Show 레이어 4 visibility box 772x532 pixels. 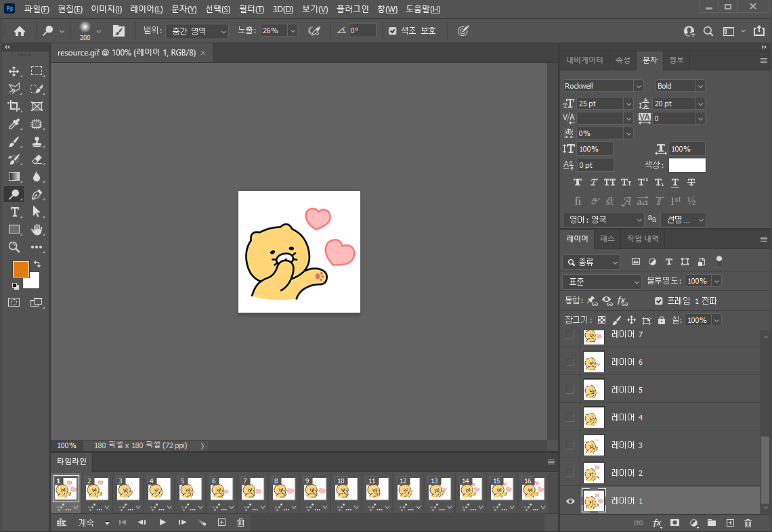(x=570, y=418)
